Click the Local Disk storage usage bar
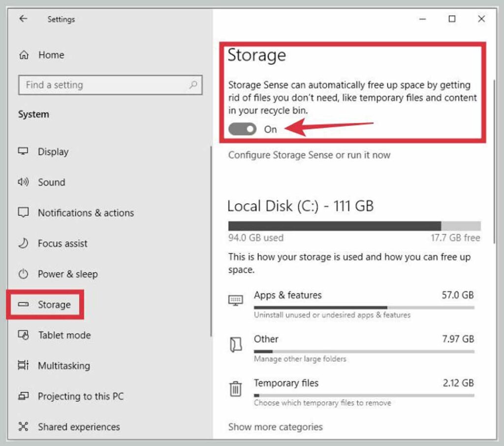The width and height of the screenshot is (504, 446). 354,225
